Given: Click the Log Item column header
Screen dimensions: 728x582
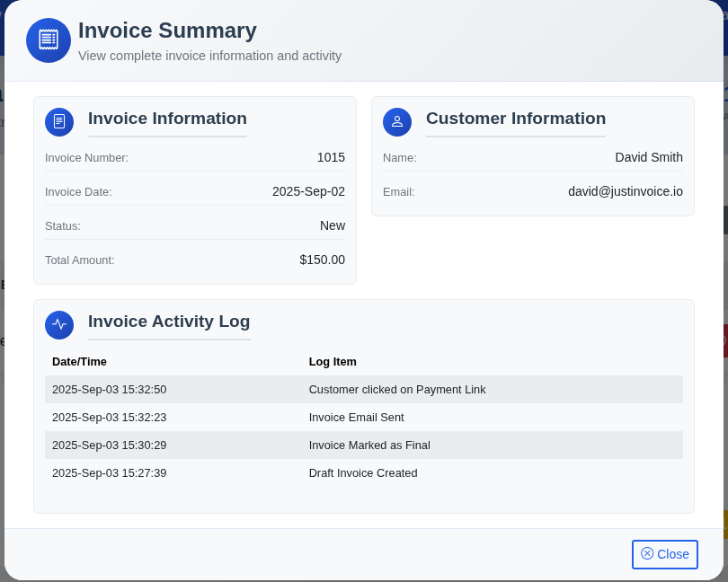Looking at the screenshot, I should pyautogui.click(x=333, y=362).
